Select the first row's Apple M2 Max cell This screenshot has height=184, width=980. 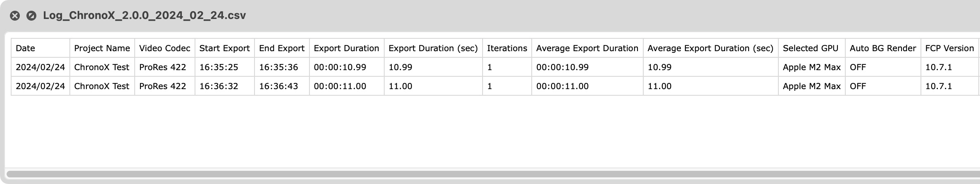tap(812, 67)
